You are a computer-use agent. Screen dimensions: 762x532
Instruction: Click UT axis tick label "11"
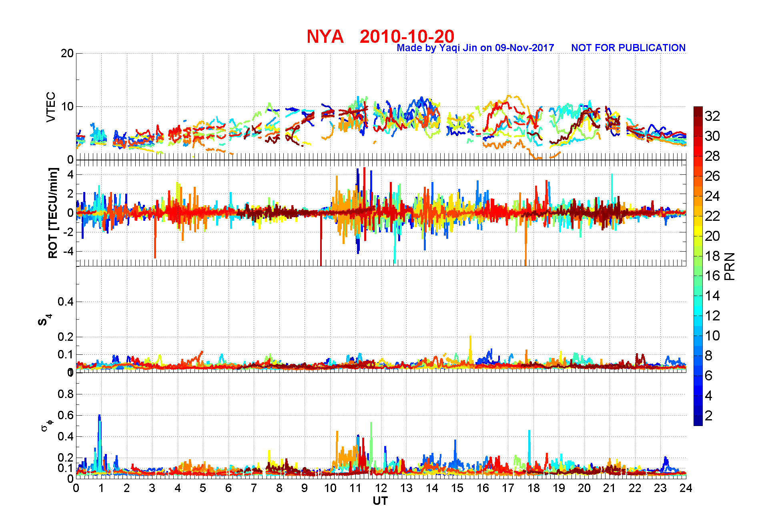click(355, 488)
